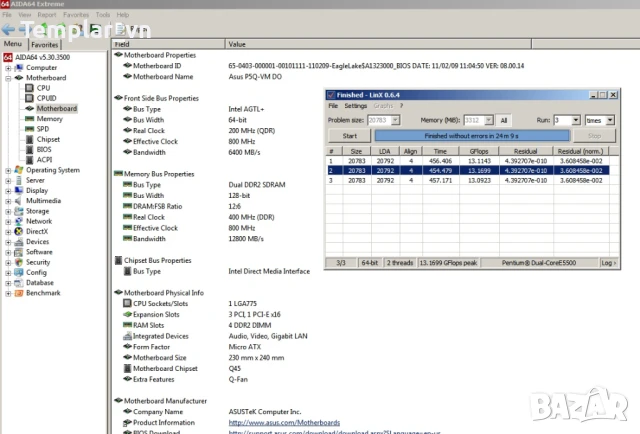
Task: Open the SPD tree item
Action: (x=43, y=129)
